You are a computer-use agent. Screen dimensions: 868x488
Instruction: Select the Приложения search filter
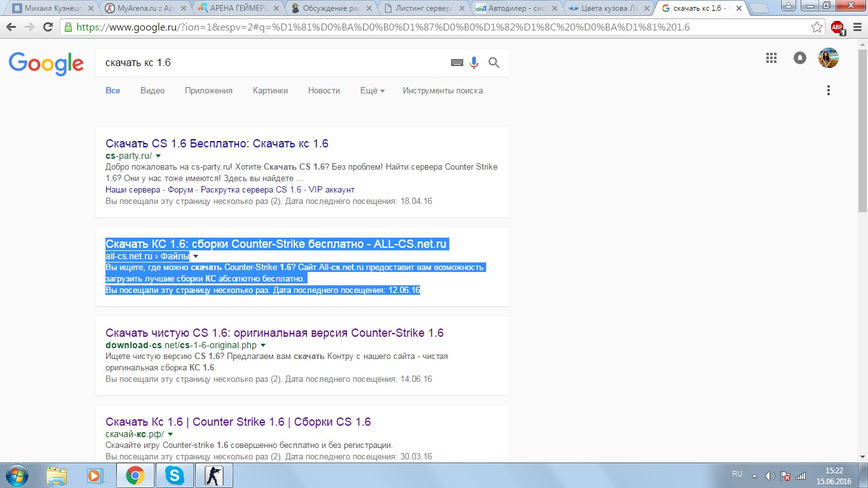[208, 91]
